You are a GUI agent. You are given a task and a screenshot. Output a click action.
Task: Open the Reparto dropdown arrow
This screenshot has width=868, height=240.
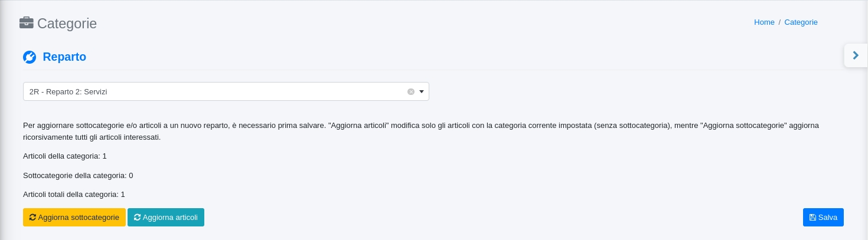pyautogui.click(x=422, y=91)
